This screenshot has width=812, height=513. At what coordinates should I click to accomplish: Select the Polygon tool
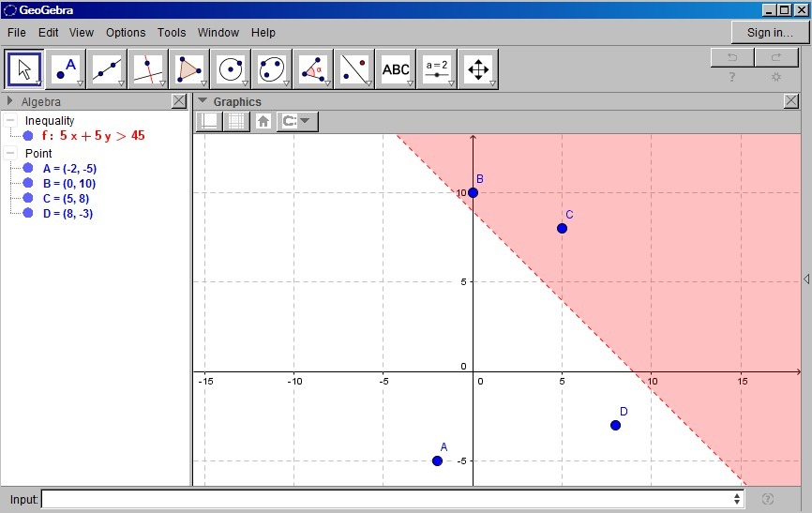(x=189, y=68)
